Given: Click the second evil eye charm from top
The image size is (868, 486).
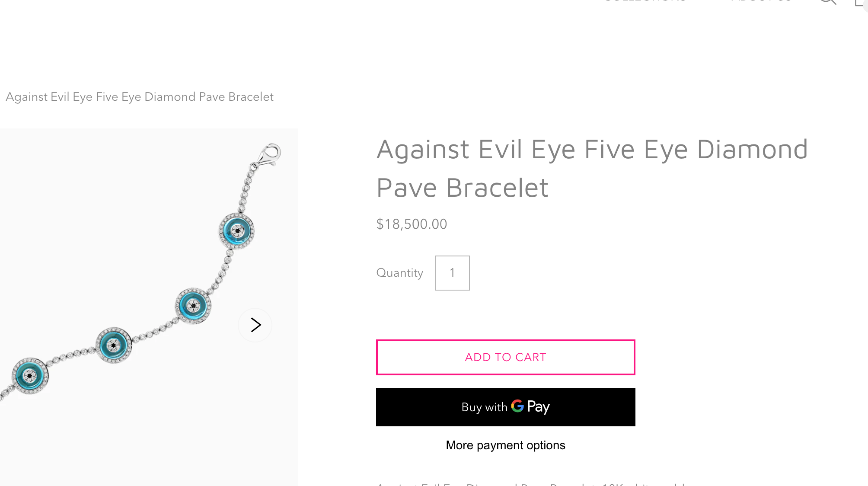Looking at the screenshot, I should 193,306.
